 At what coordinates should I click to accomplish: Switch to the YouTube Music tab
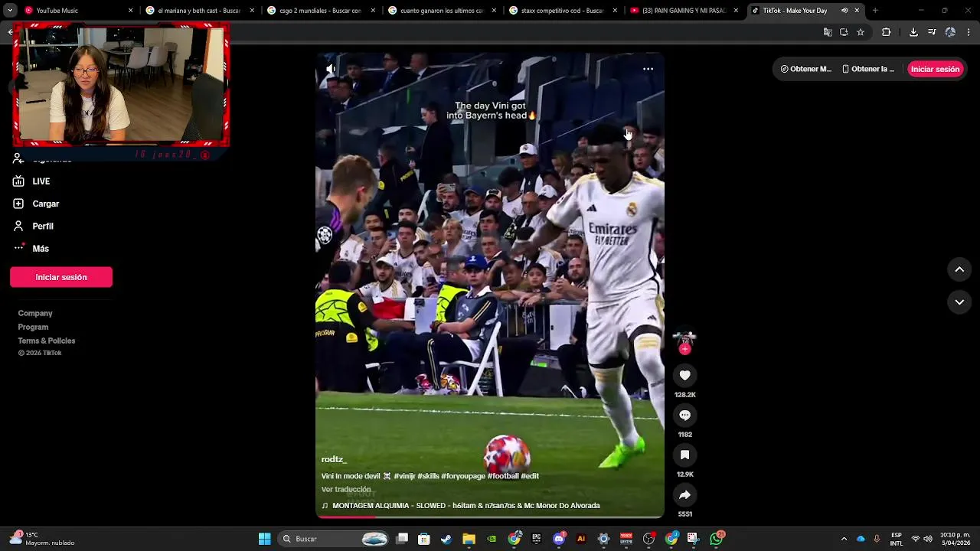pos(77,11)
